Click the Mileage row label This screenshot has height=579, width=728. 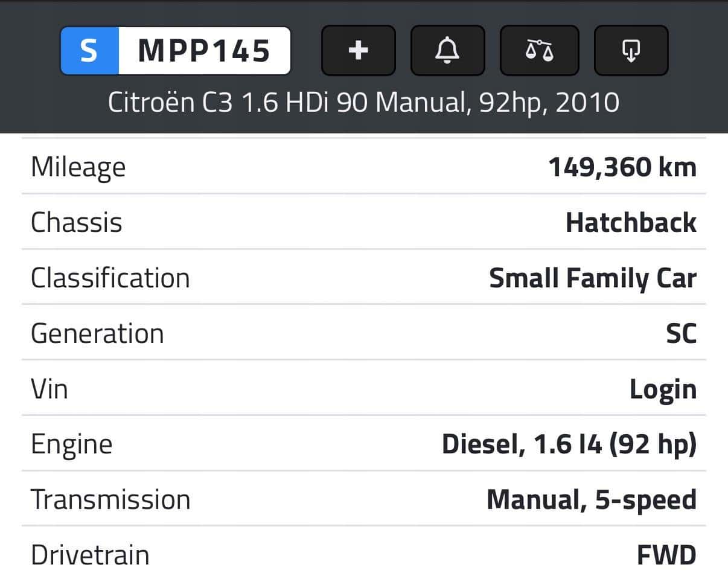78,167
